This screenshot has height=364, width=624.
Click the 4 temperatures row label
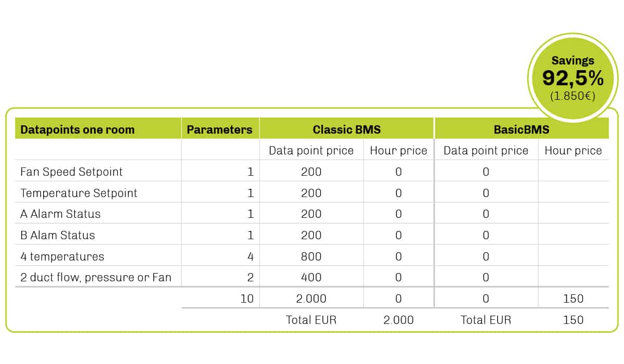point(62,256)
